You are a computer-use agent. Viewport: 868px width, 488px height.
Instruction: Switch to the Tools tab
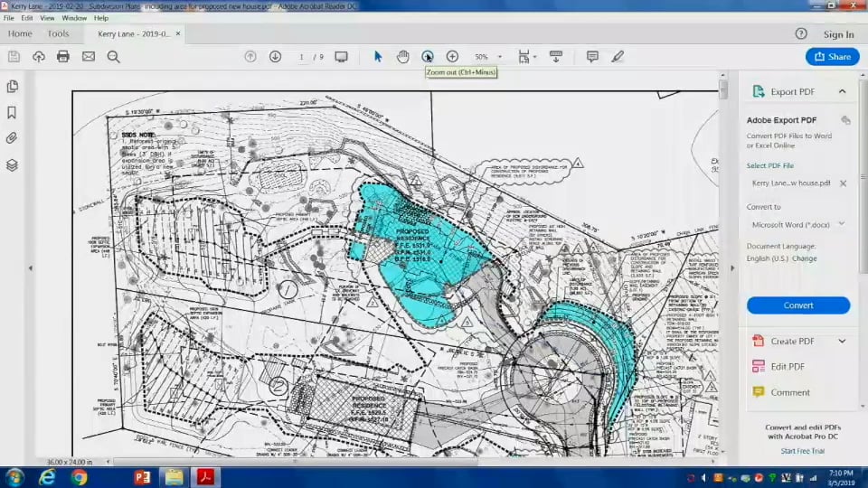click(x=58, y=33)
